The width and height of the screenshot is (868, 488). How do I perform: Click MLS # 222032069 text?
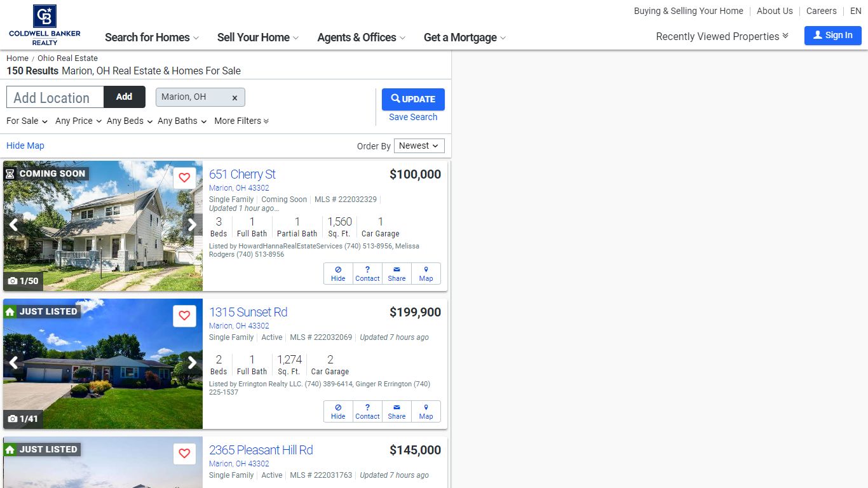click(x=321, y=337)
